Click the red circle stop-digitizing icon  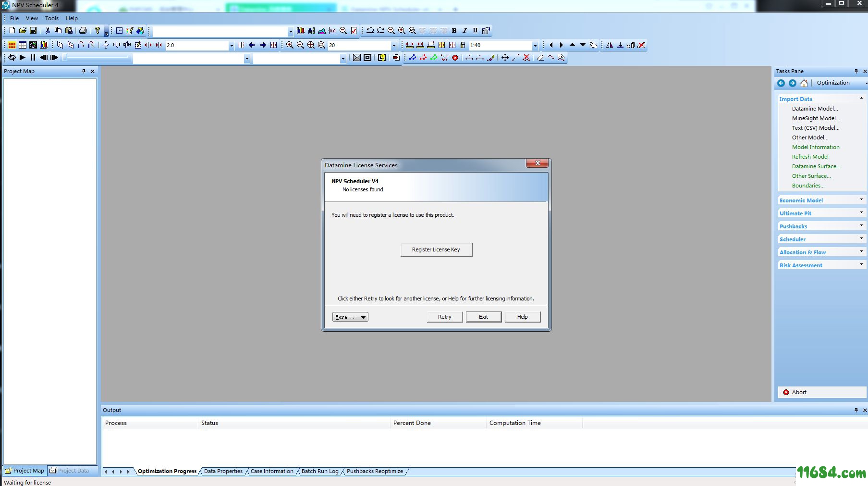pyautogui.click(x=455, y=58)
